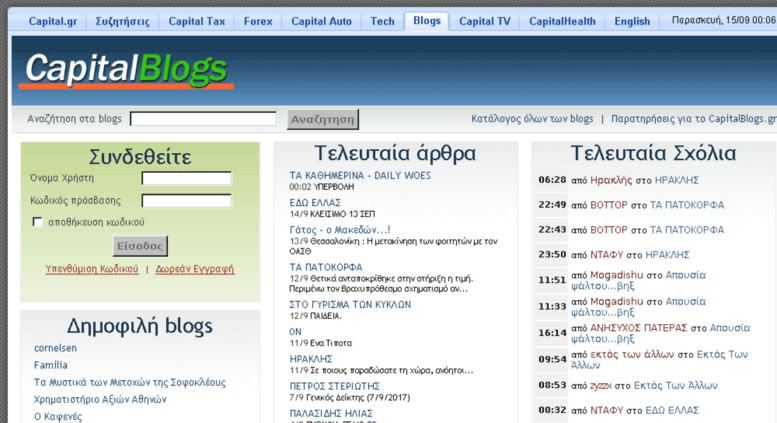Open ΝΤΑΦΥ in the 23:50 comment
The width and height of the screenshot is (777, 423).
[x=607, y=255]
